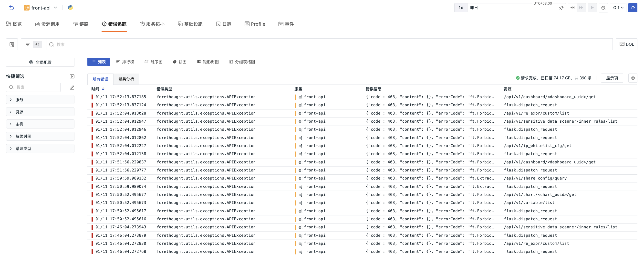Switch to the 服务拓扑 tab

[152, 24]
